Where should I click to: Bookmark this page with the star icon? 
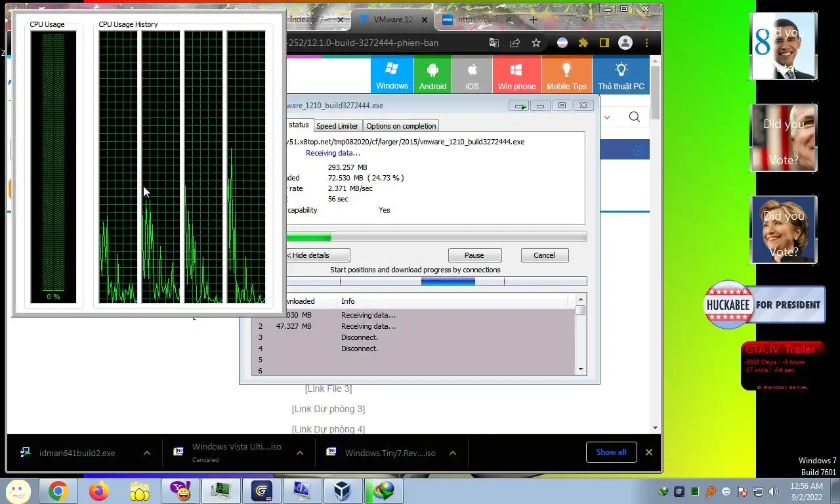[536, 43]
